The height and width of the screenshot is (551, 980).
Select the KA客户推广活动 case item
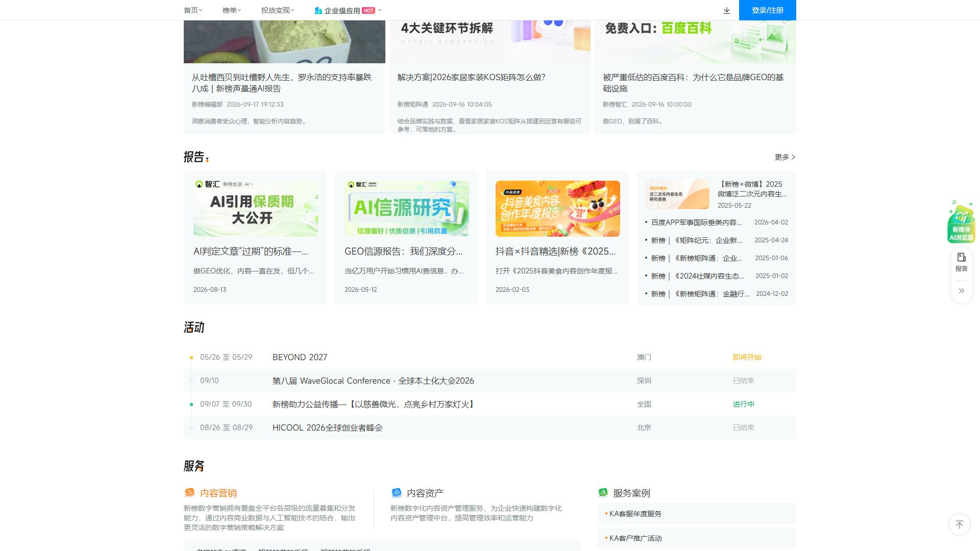(x=697, y=538)
